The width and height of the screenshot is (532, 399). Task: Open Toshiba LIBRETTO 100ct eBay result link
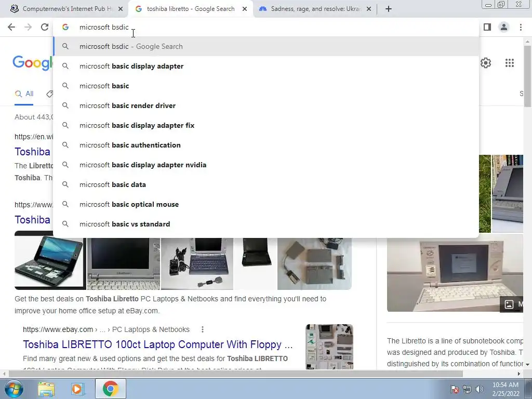pyautogui.click(x=158, y=344)
